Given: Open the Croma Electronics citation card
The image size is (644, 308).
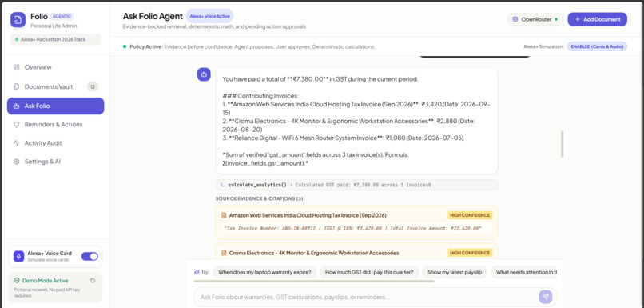Looking at the screenshot, I should pos(356,251).
